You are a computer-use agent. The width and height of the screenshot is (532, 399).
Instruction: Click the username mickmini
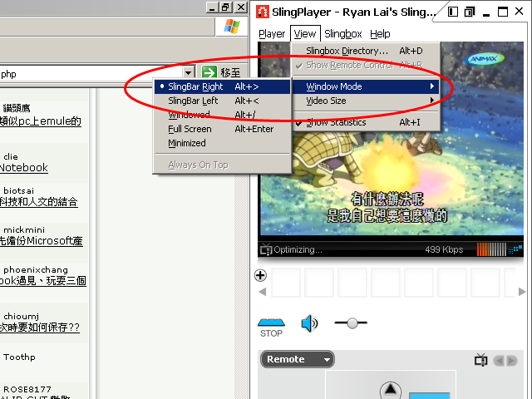pos(24,229)
